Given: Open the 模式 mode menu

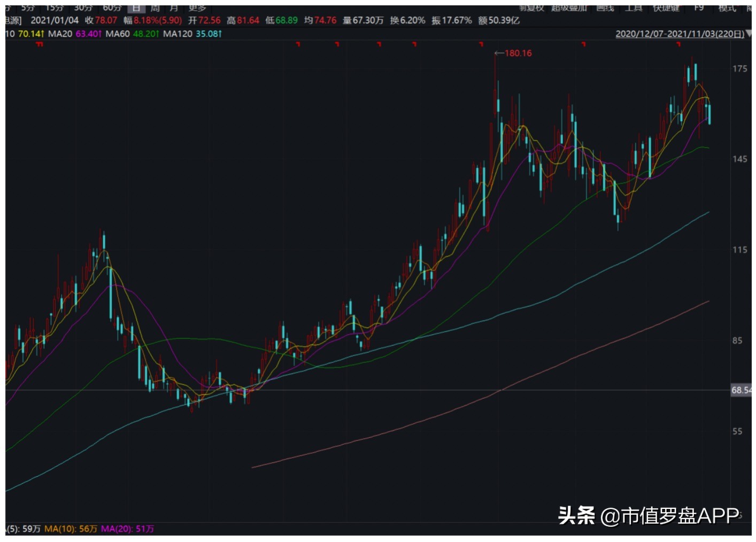Looking at the screenshot, I should pyautogui.click(x=727, y=8).
